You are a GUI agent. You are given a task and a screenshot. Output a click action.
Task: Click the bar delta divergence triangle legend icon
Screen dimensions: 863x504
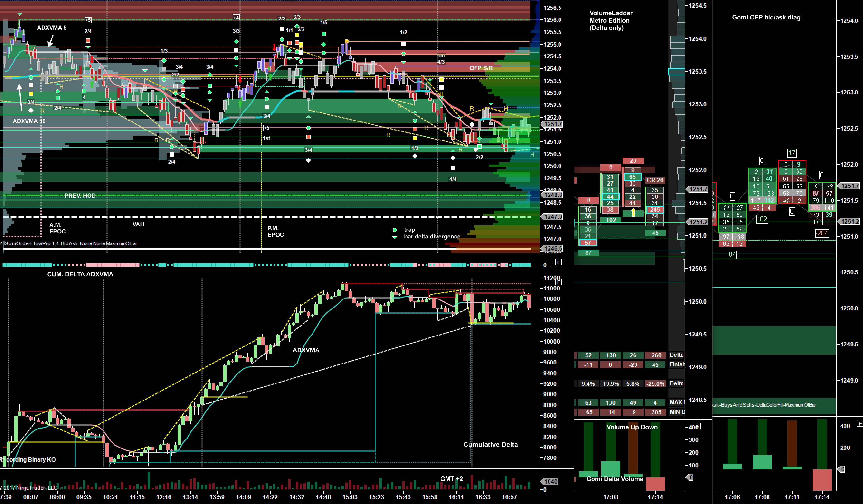click(394, 237)
